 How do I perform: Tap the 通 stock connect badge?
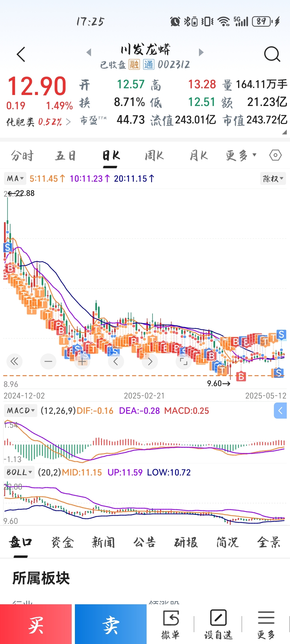[x=148, y=64]
